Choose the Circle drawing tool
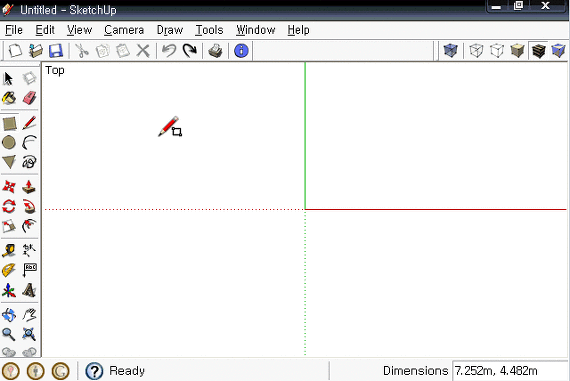Image resolution: width=570 pixels, height=381 pixels. (9, 143)
